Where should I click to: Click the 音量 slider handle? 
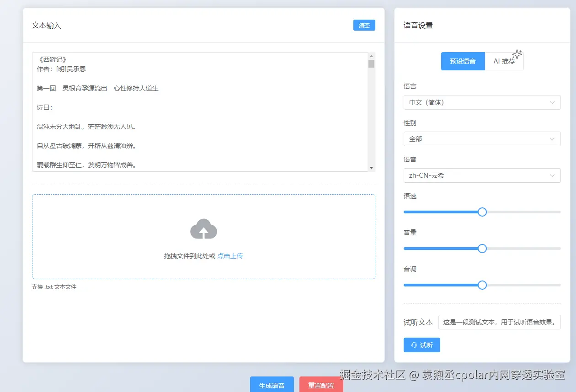point(482,249)
